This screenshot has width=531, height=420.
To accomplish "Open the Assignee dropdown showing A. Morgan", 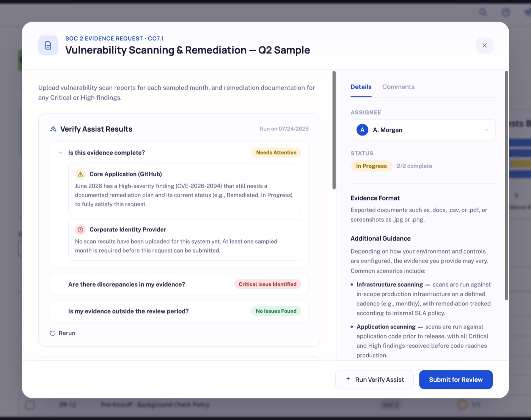I will point(423,130).
